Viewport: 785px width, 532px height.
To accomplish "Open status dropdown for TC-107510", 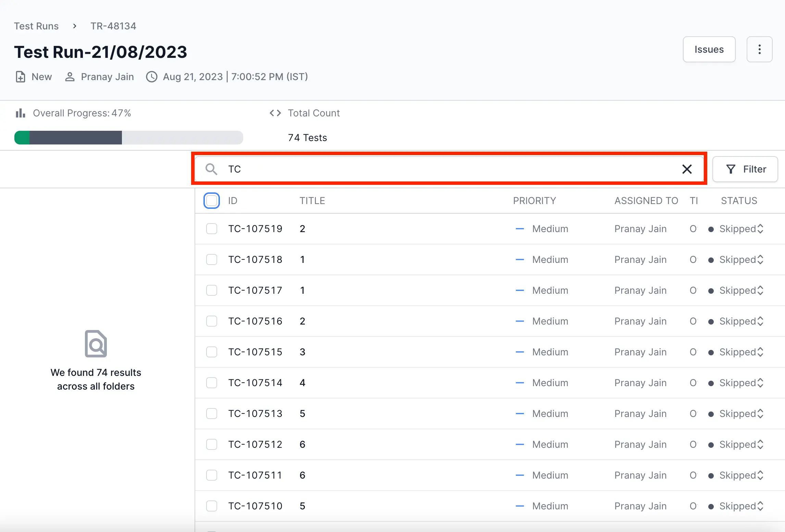I will pos(740,506).
